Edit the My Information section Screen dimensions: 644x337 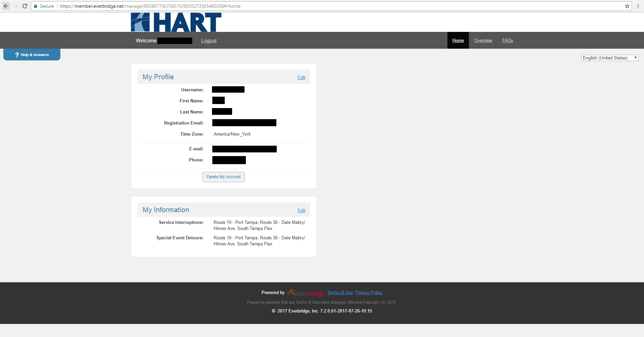click(x=301, y=210)
